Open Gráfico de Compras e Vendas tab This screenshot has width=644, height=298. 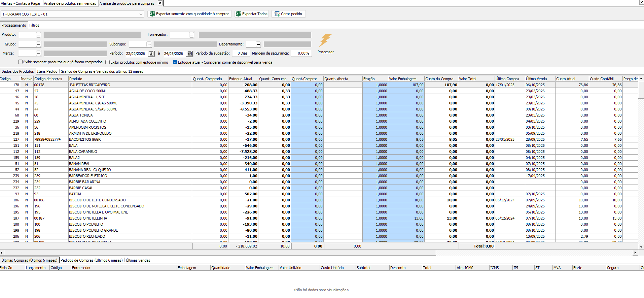(x=102, y=71)
